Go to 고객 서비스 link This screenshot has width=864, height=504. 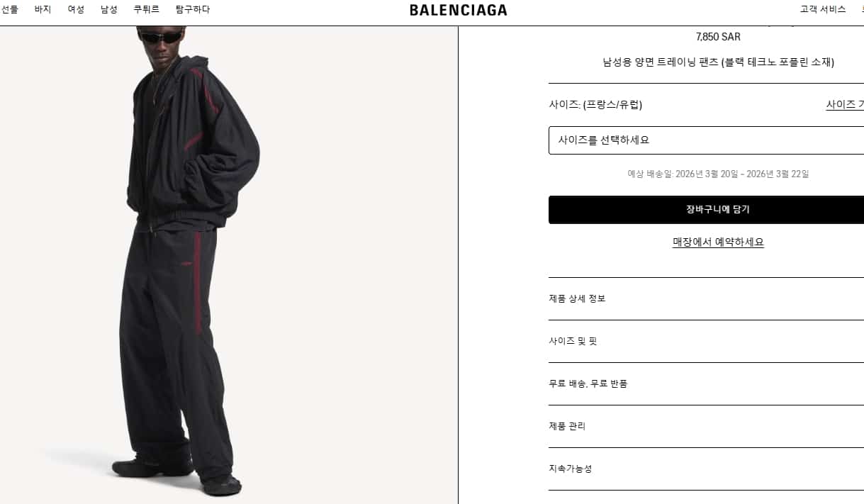coord(823,9)
